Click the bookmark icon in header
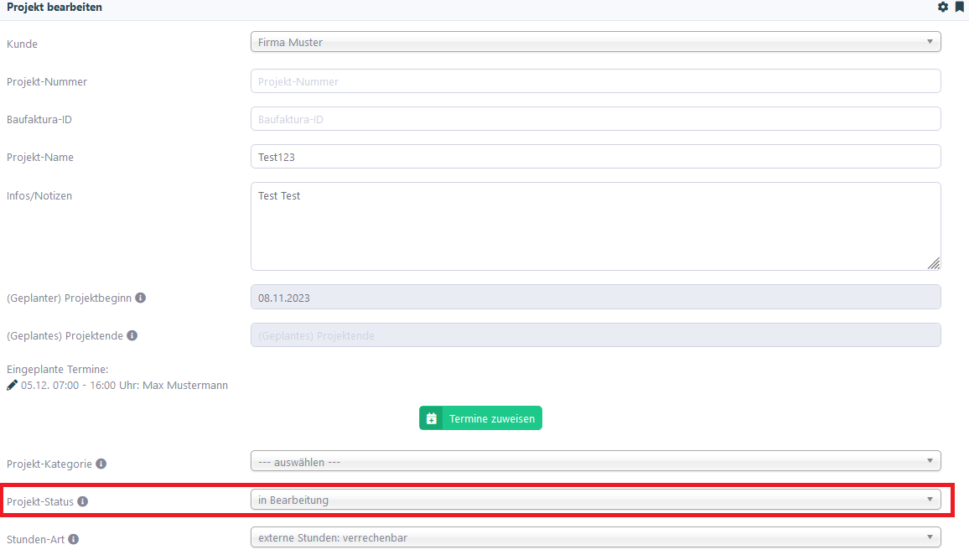The image size is (969, 560). 959,7
